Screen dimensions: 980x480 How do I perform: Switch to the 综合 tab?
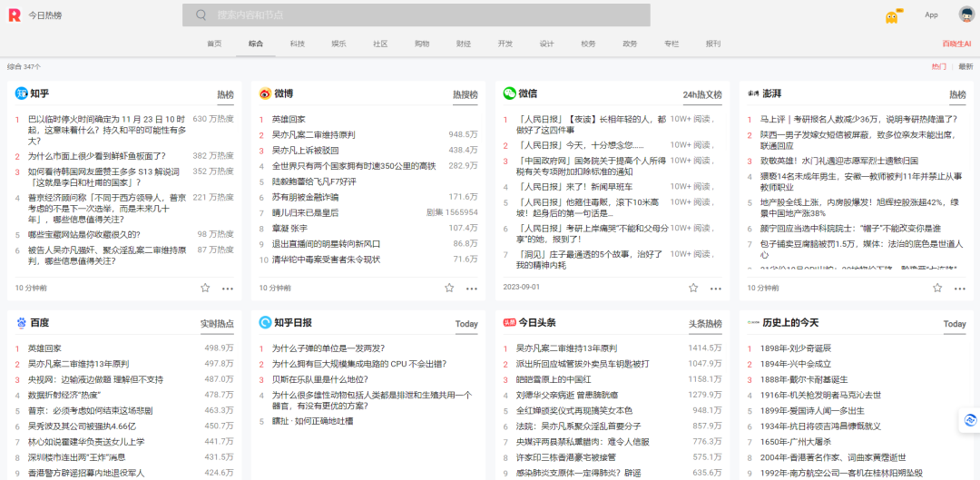click(x=256, y=44)
